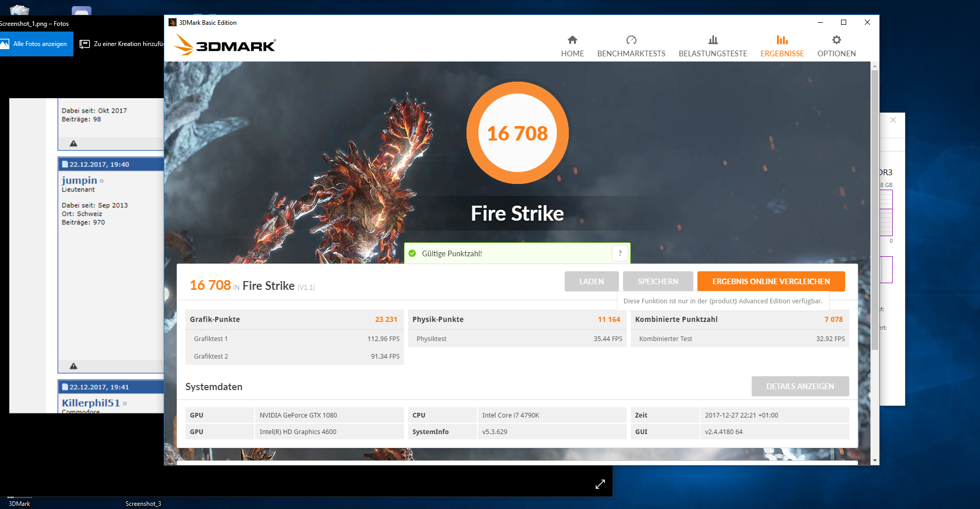Click the Kombinierte Punktzahl value 7 078
The image size is (980, 509).
click(x=833, y=319)
